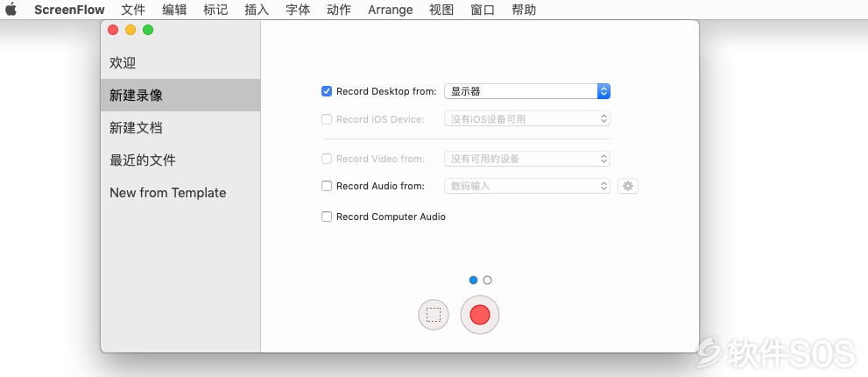This screenshot has width=868, height=377.
Task: Open the 视图 menu
Action: [441, 10]
